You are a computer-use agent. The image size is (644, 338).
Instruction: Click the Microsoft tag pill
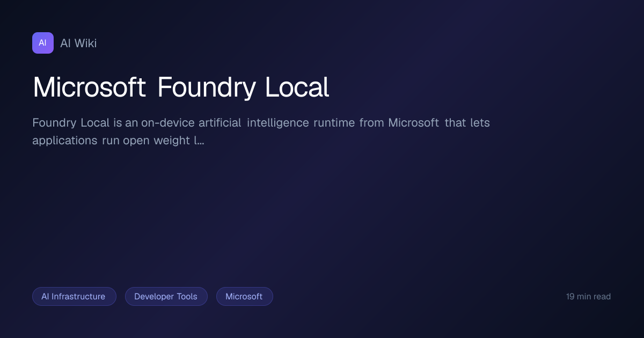tap(245, 296)
